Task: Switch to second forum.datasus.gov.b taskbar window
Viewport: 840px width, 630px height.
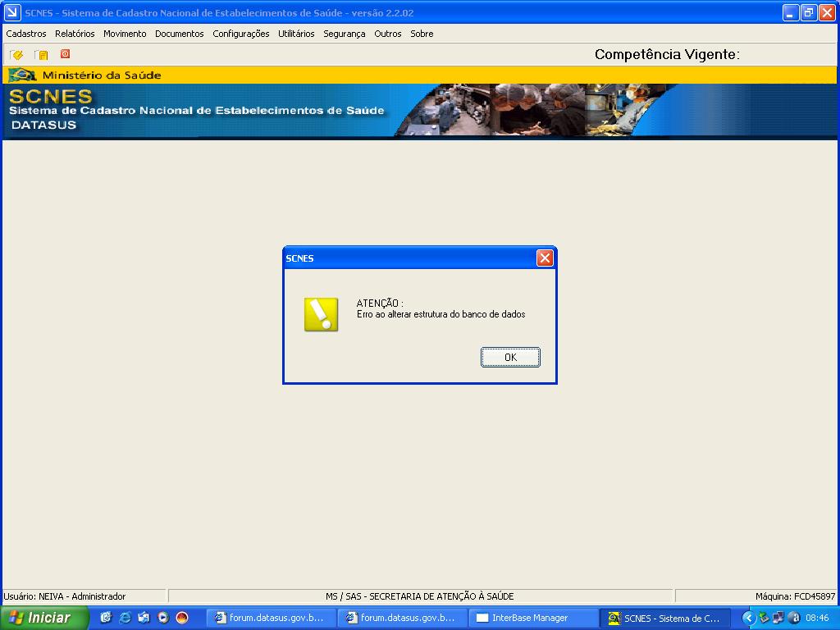Action: [404, 619]
